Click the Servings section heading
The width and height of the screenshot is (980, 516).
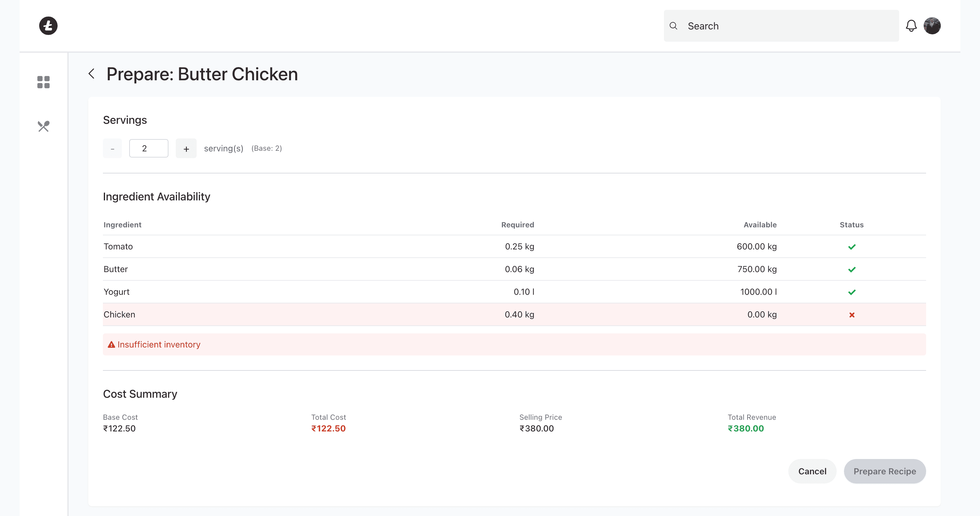pos(125,120)
